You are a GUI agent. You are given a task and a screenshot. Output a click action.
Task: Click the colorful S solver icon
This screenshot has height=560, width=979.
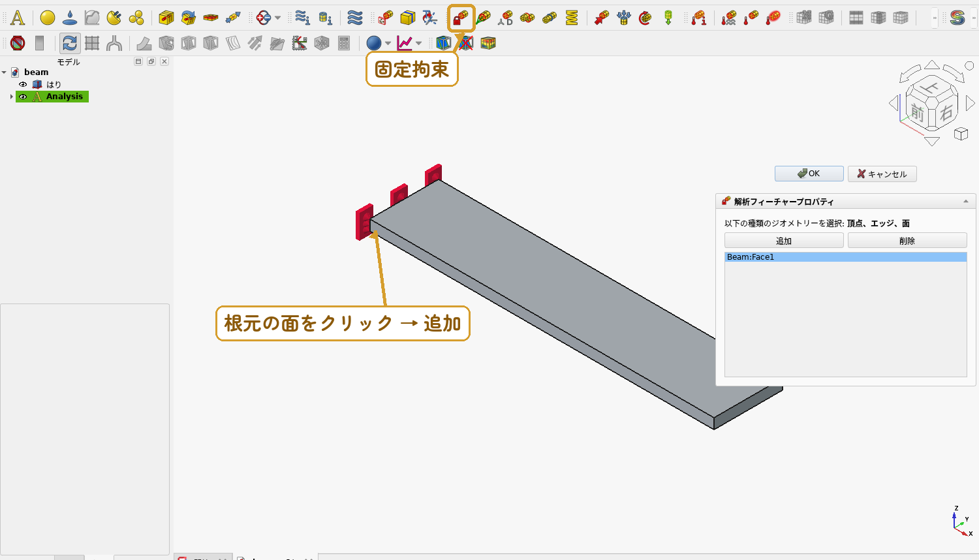(957, 18)
